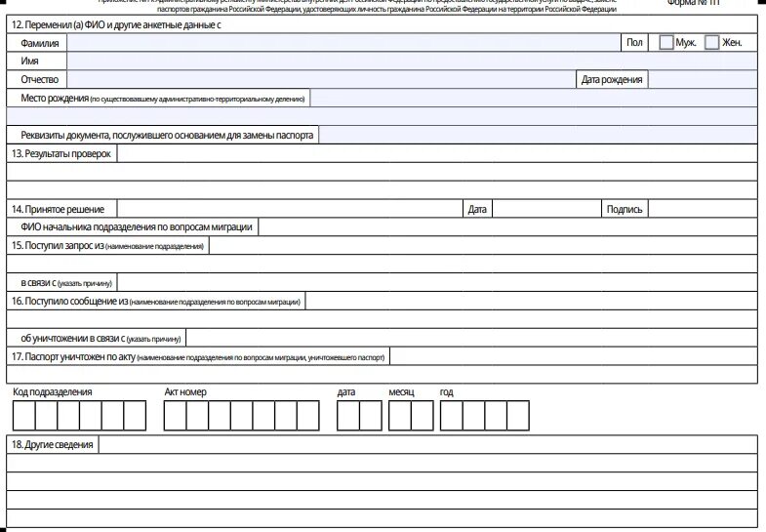This screenshot has width=766, height=532.
Task: Click last box of Код подразделения
Action: [135, 416]
